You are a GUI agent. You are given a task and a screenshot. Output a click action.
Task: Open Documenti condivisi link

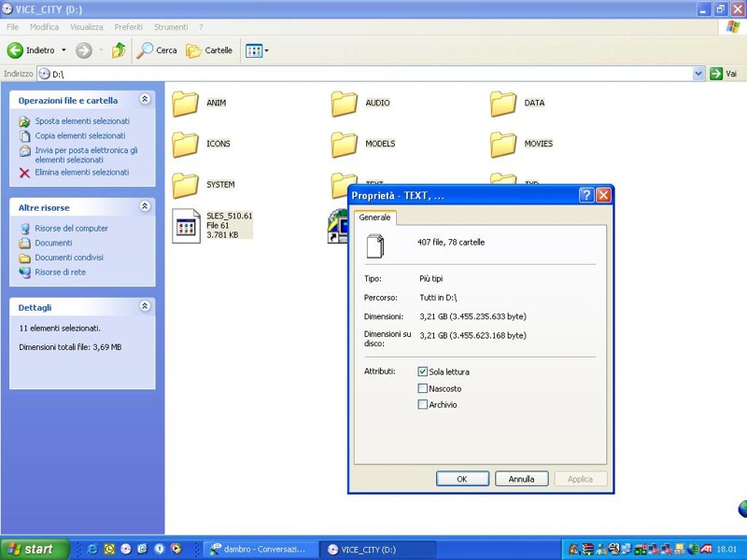pyautogui.click(x=69, y=258)
